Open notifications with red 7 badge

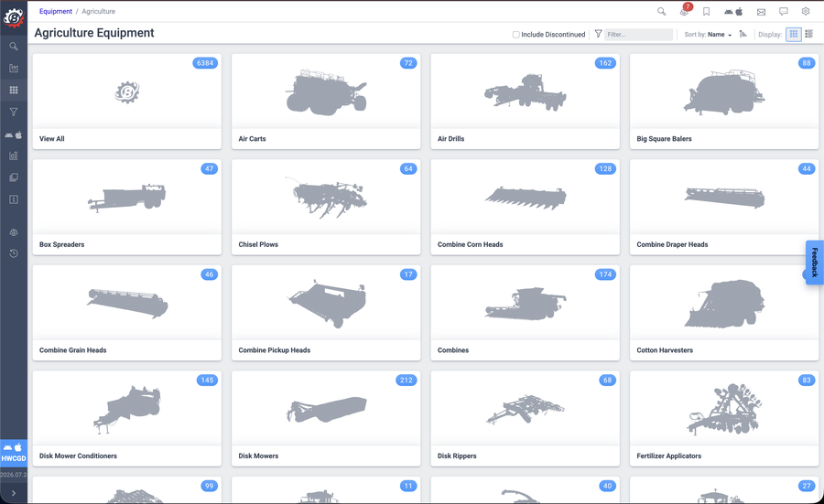tap(685, 10)
